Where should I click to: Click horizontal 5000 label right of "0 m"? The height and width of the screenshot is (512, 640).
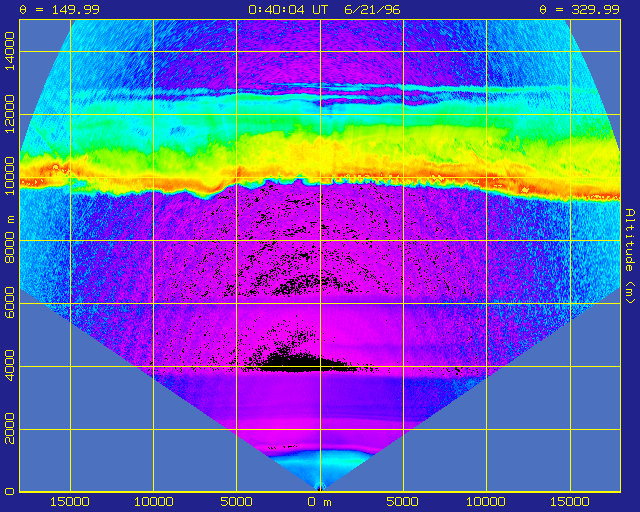(402, 502)
